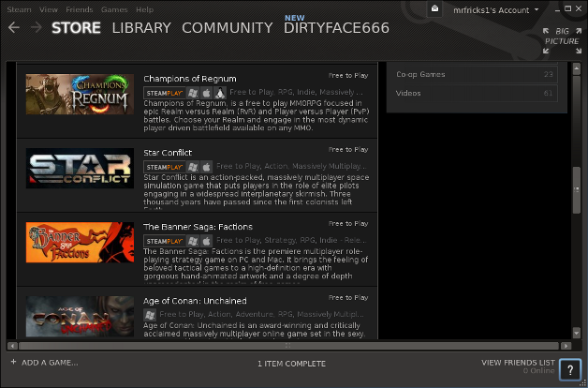
Task: Open Age of Conan: Unchained title link
Action: [x=195, y=301]
